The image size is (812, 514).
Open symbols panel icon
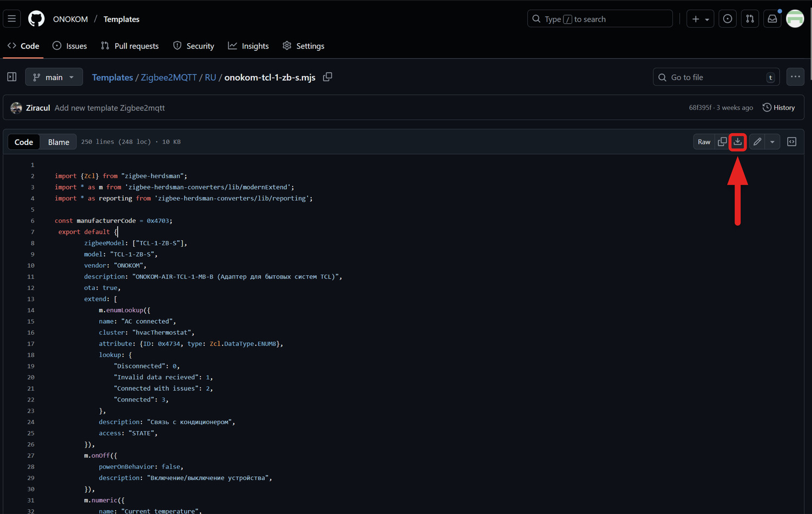pos(791,142)
